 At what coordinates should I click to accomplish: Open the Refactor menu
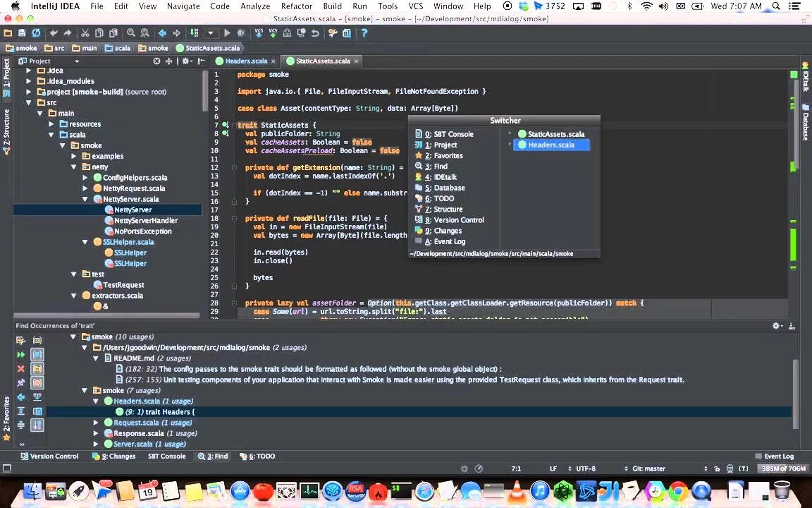click(x=296, y=6)
